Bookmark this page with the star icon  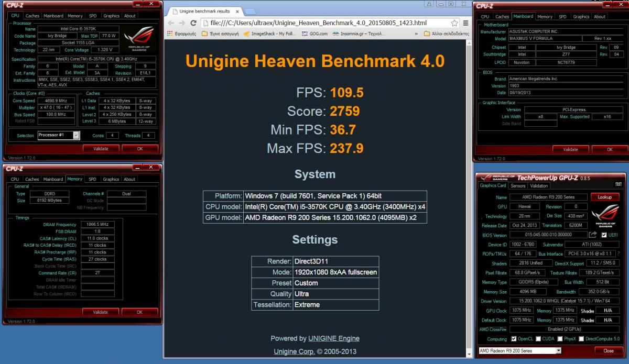tap(454, 23)
